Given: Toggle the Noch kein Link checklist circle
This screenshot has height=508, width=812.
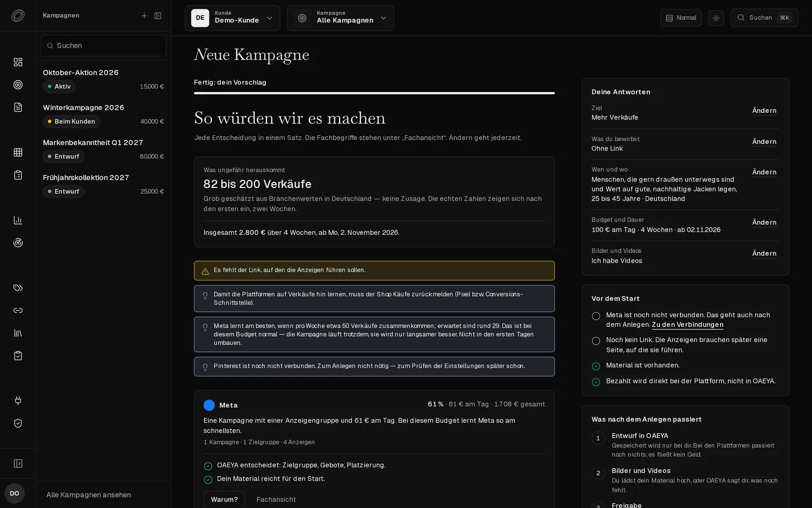Looking at the screenshot, I should [x=596, y=341].
